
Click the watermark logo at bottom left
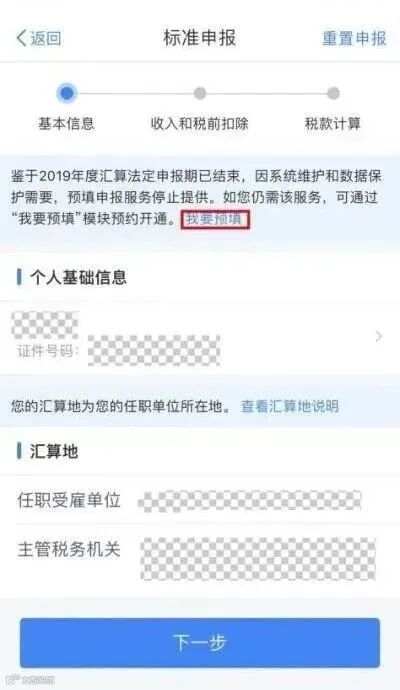click(x=33, y=679)
